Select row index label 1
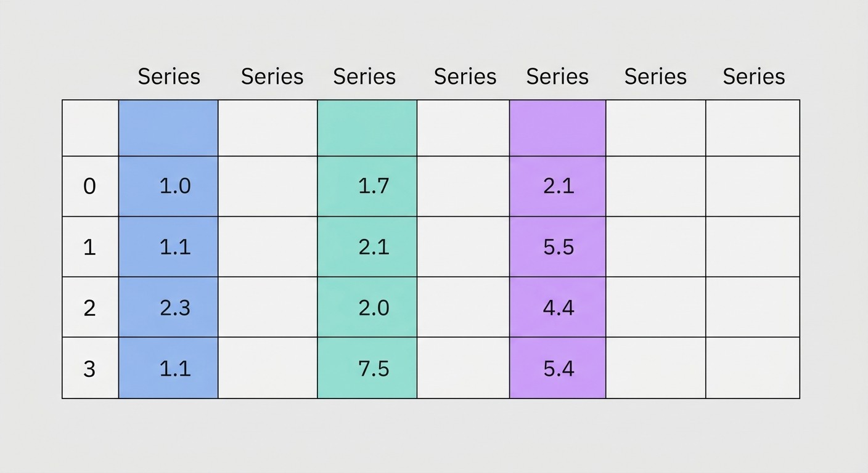Viewport: 868px width, 473px height. coord(90,247)
